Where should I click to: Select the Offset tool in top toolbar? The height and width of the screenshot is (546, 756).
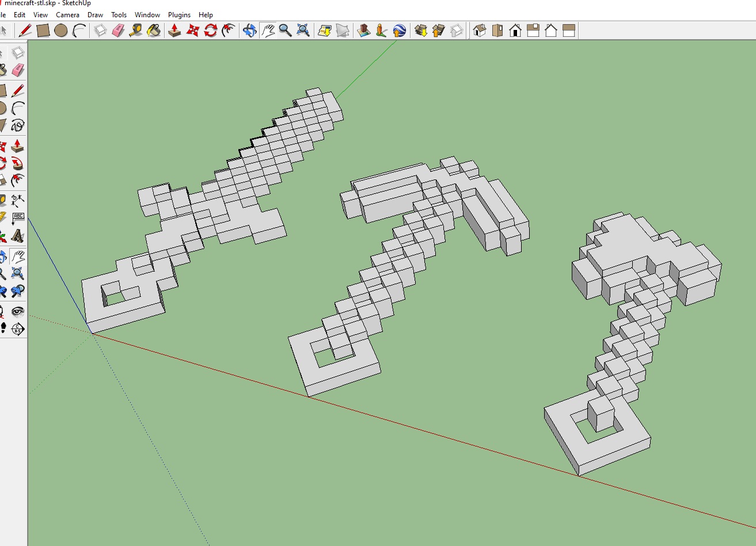[229, 30]
